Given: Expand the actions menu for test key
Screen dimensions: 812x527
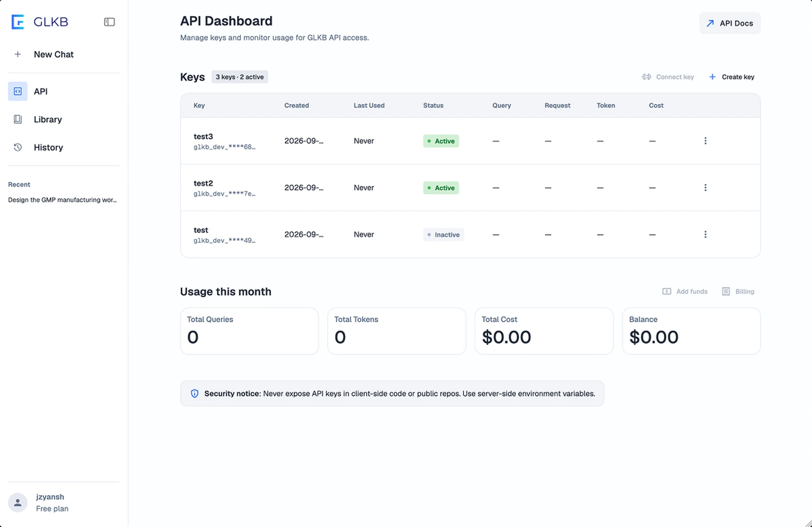Looking at the screenshot, I should pyautogui.click(x=705, y=234).
